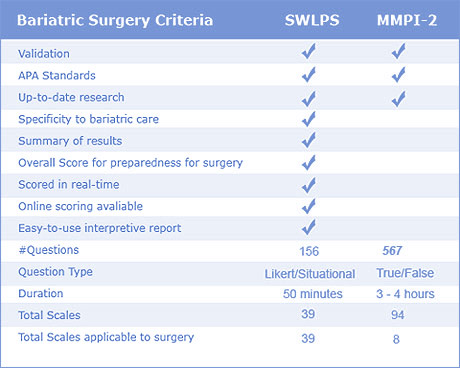Click the True/False question type text
Viewport: 460px width, 368px height.
[x=405, y=273]
